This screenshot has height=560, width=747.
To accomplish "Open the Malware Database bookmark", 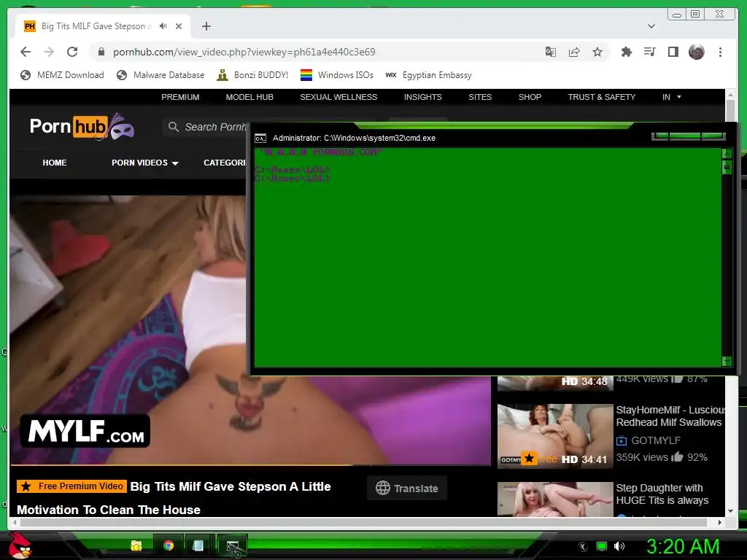I will click(x=160, y=75).
